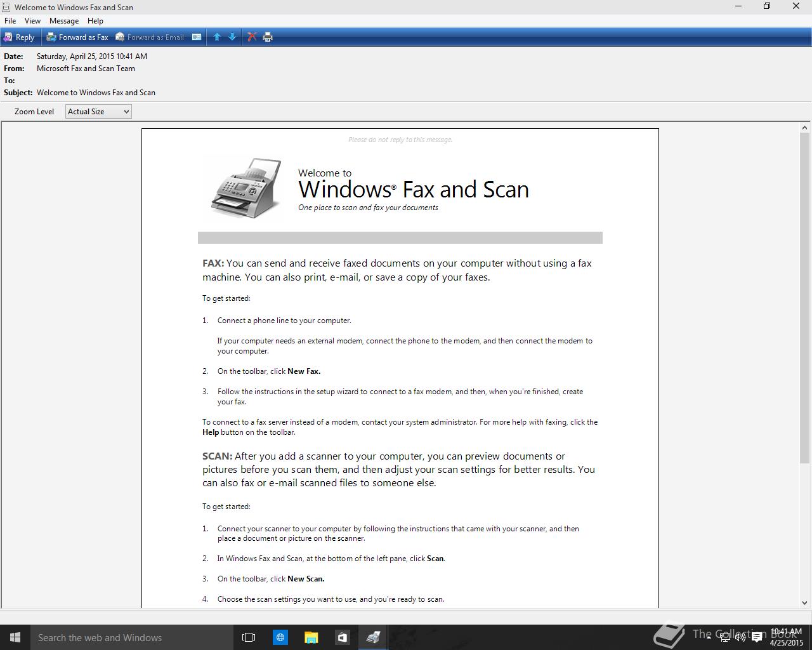Click 'Please do not reply to this message.'
The image size is (812, 650).
(x=400, y=140)
